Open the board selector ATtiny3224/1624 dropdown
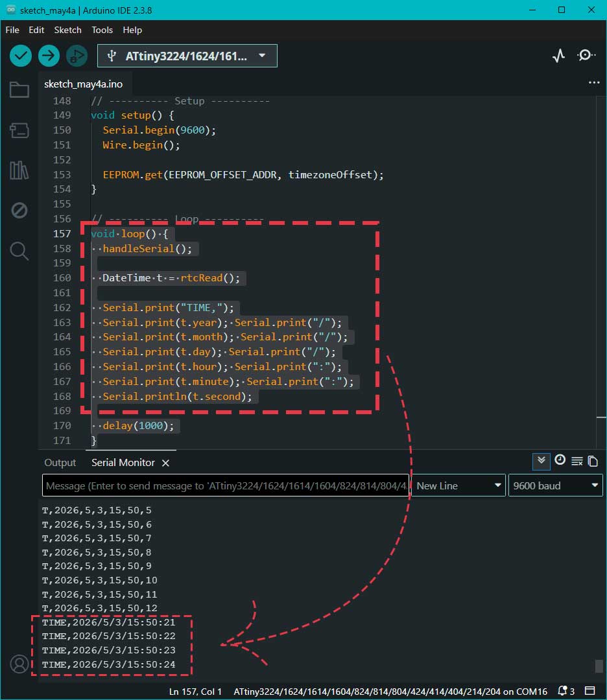The image size is (607, 700). 187,56
